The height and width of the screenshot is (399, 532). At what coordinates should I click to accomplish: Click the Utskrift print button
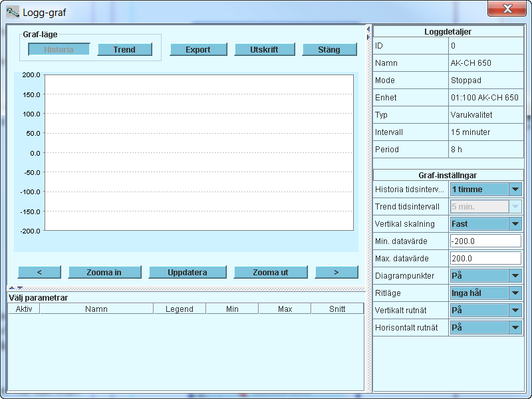tap(264, 49)
